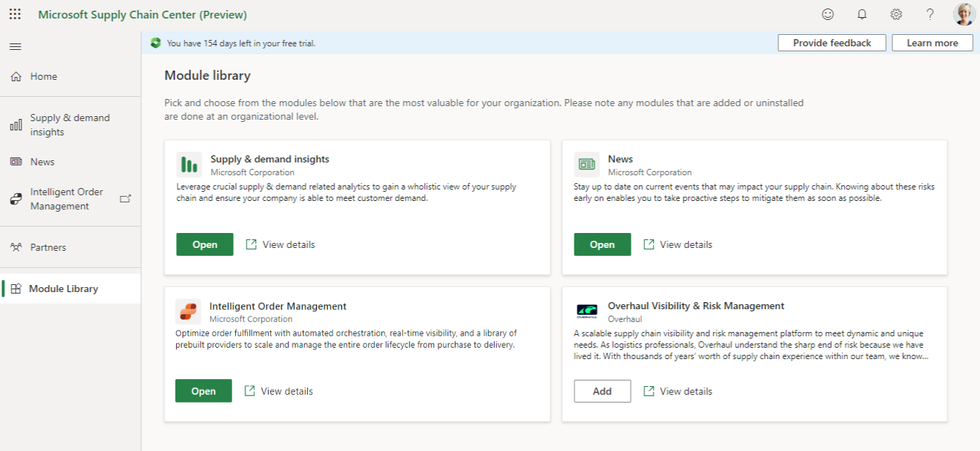Screen dimensions: 980x451
Task: Open the Supply & demand insights module
Action: coord(205,244)
